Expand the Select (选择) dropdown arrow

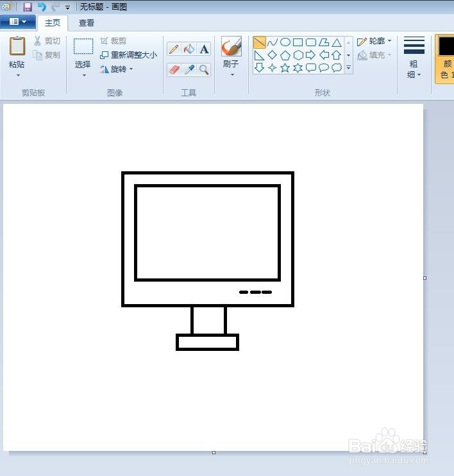[x=84, y=75]
